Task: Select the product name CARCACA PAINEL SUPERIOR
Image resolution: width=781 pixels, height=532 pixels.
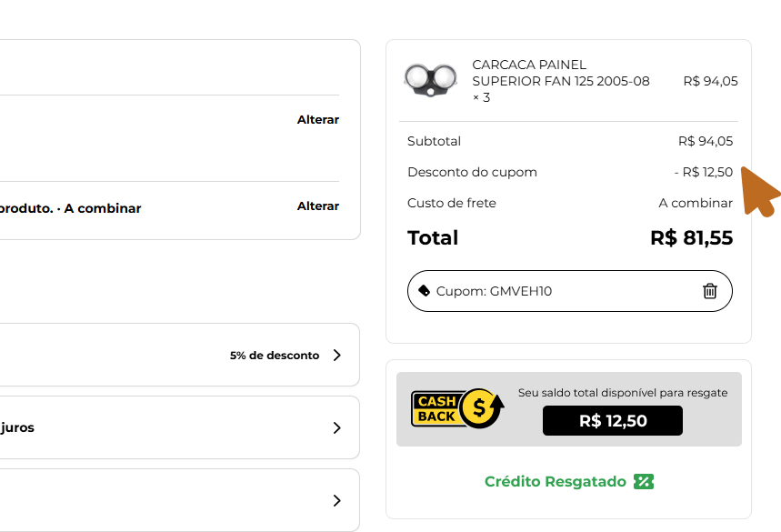Action: 561,73
